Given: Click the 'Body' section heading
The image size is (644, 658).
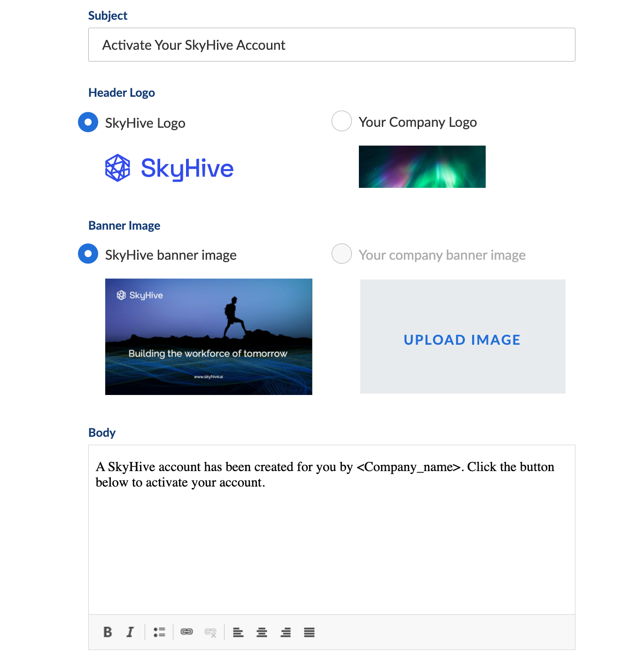Looking at the screenshot, I should (x=102, y=433).
